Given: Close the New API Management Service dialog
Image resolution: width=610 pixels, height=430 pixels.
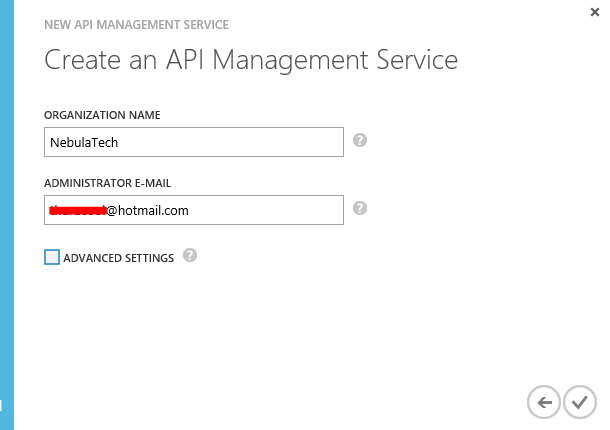Looking at the screenshot, I should (595, 11).
